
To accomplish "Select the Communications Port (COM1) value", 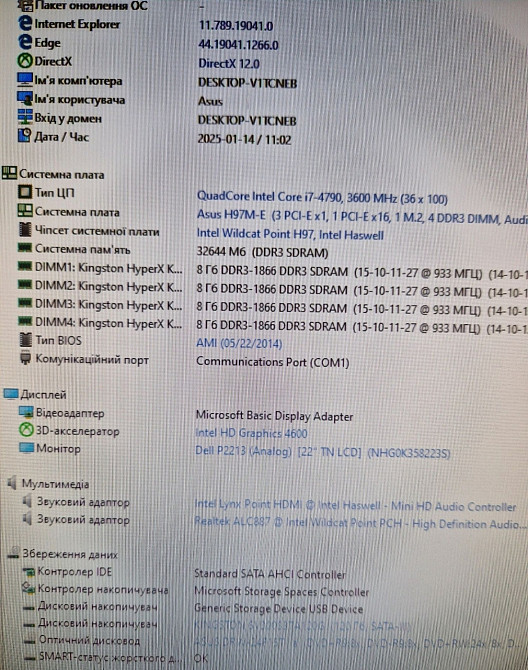I will [x=273, y=362].
